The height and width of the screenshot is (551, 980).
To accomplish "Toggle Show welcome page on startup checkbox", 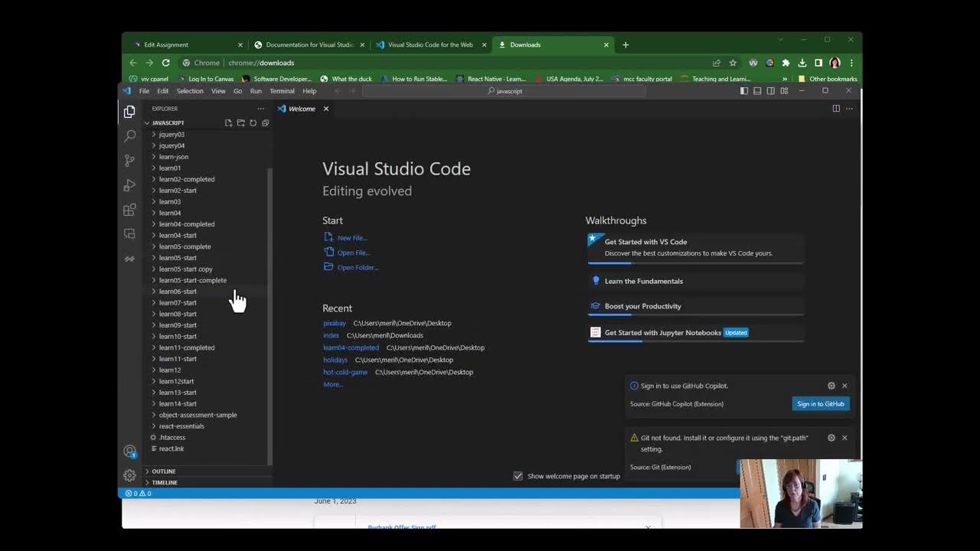I will tap(518, 476).
